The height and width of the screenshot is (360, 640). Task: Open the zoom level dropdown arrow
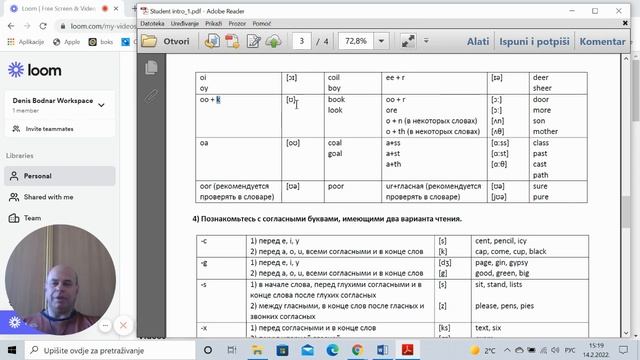pyautogui.click(x=381, y=41)
